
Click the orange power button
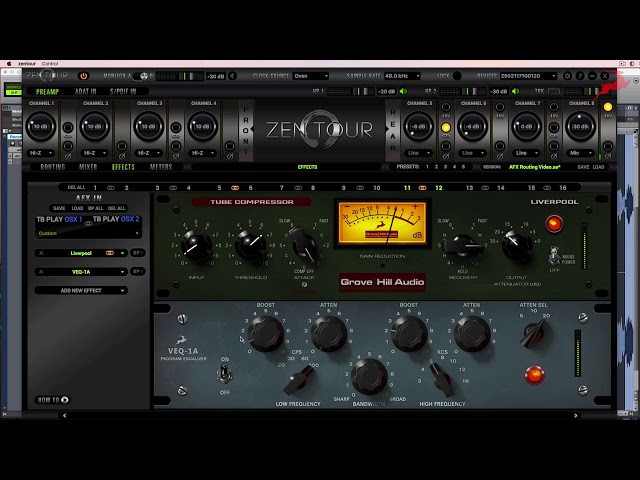pyautogui.click(x=84, y=76)
